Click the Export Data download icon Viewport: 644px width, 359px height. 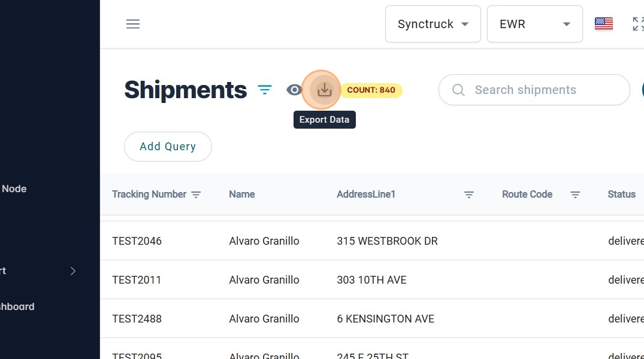coord(324,90)
